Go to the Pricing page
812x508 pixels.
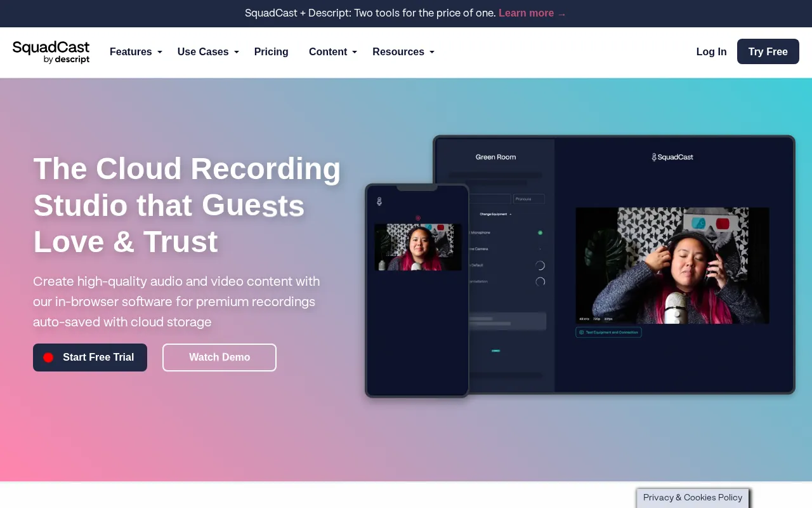pos(272,52)
